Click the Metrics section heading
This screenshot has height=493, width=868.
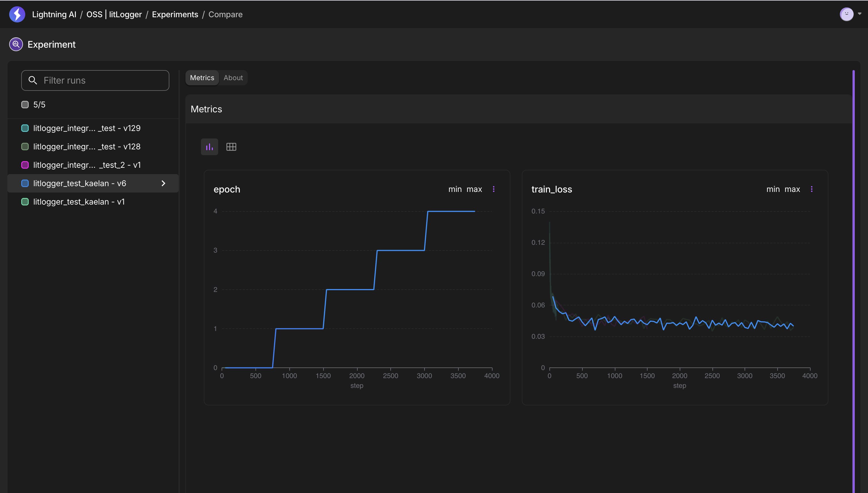(x=206, y=109)
